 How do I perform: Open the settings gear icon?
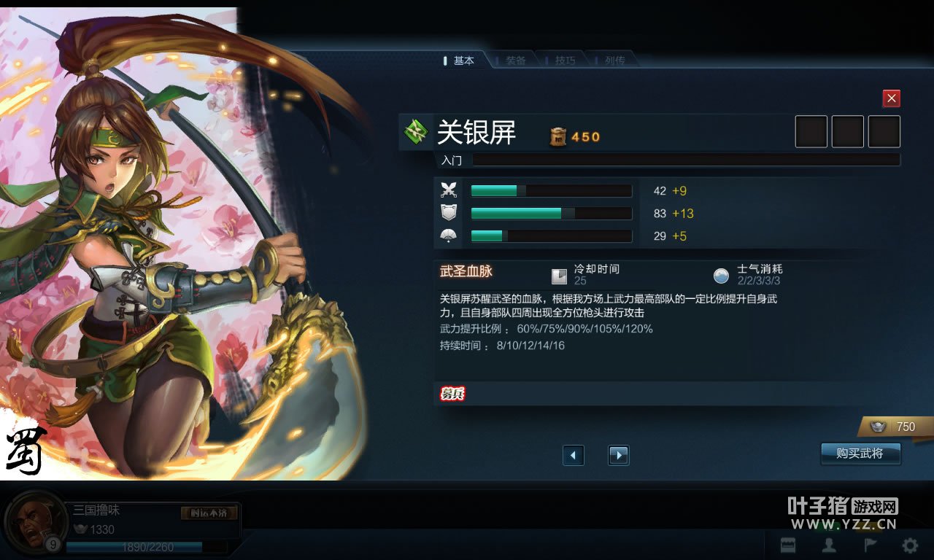pos(910,545)
